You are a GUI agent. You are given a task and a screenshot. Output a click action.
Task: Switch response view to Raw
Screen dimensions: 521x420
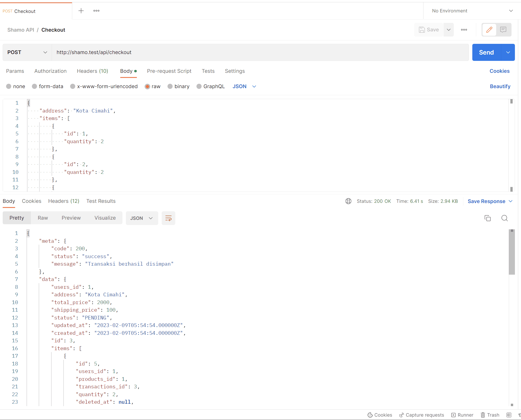(x=43, y=218)
